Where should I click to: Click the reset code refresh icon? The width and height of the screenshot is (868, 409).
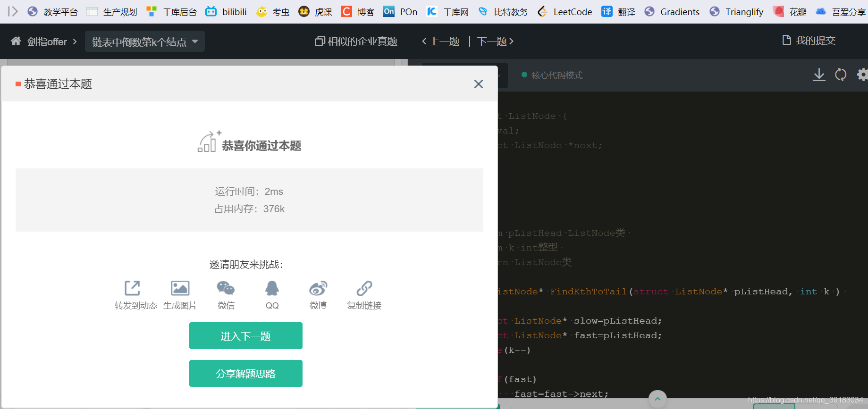click(841, 75)
